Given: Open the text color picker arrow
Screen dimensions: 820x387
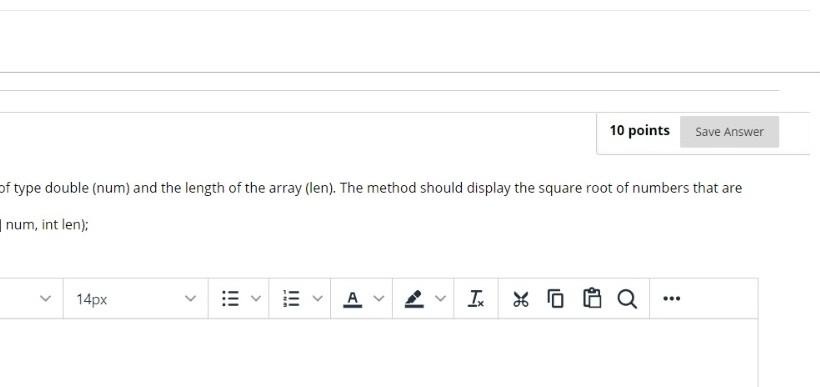Looking at the screenshot, I should coord(379,299).
